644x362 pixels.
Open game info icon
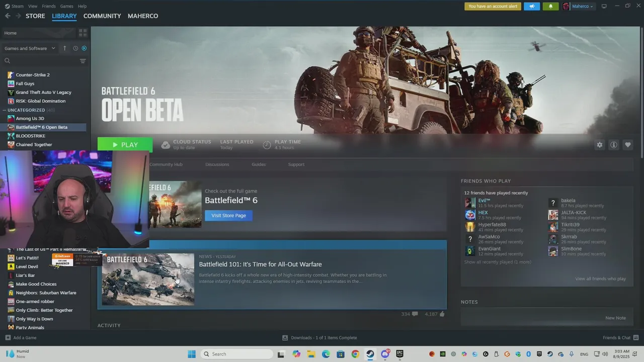pos(614,145)
